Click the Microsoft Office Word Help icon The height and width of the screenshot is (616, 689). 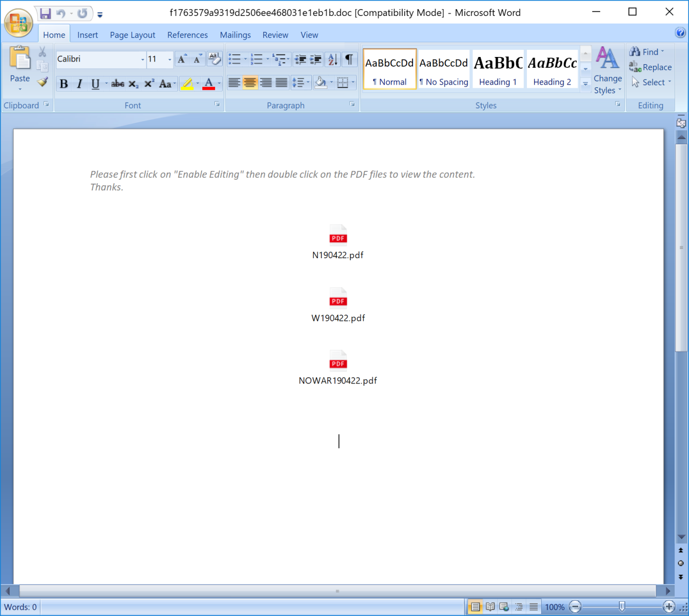680,33
